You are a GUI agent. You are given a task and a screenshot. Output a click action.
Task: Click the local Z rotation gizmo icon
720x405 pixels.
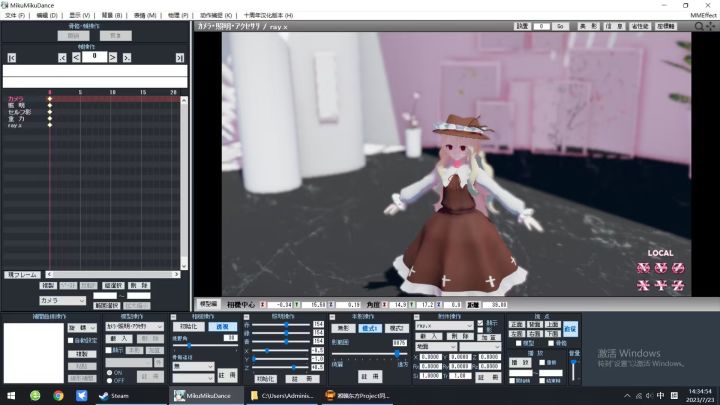678,268
